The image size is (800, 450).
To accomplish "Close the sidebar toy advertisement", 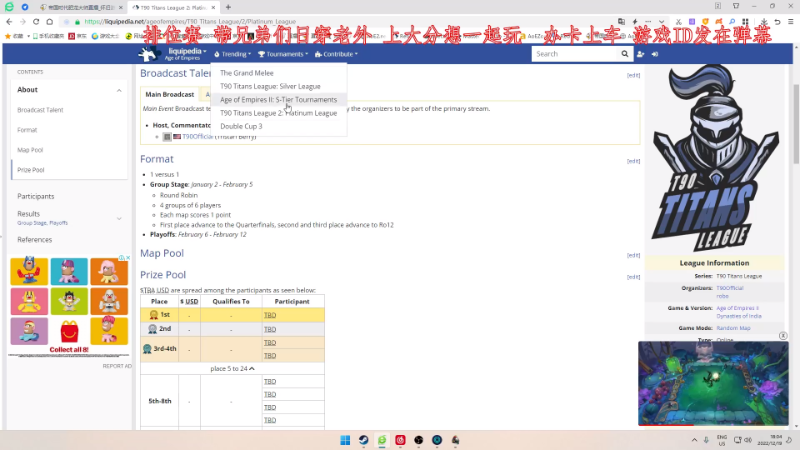I will click(x=129, y=258).
